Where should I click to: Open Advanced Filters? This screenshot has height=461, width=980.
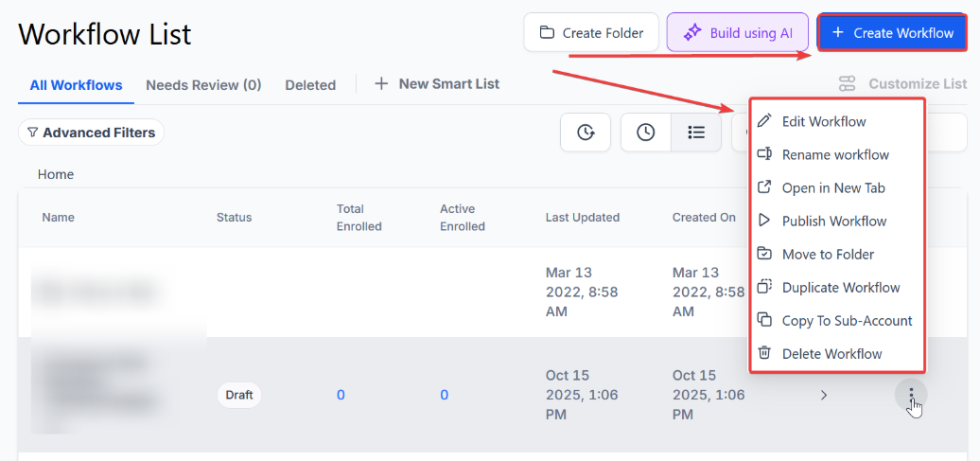click(x=91, y=133)
